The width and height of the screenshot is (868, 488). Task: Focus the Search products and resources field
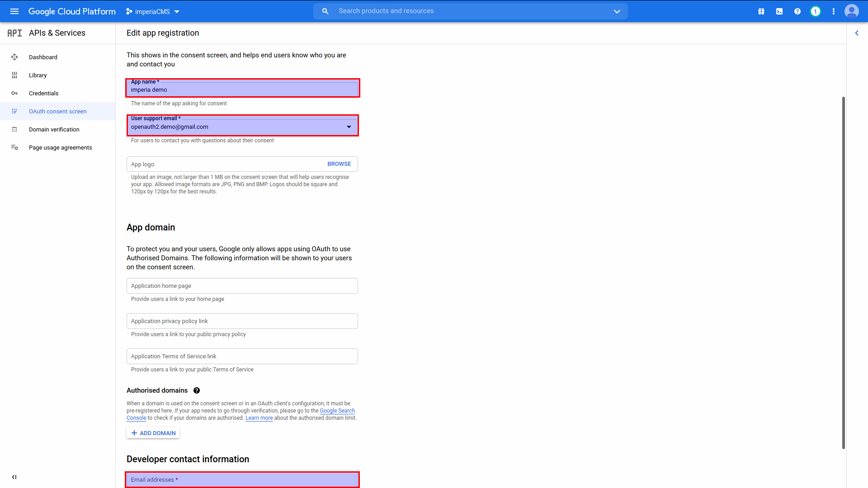pos(470,11)
